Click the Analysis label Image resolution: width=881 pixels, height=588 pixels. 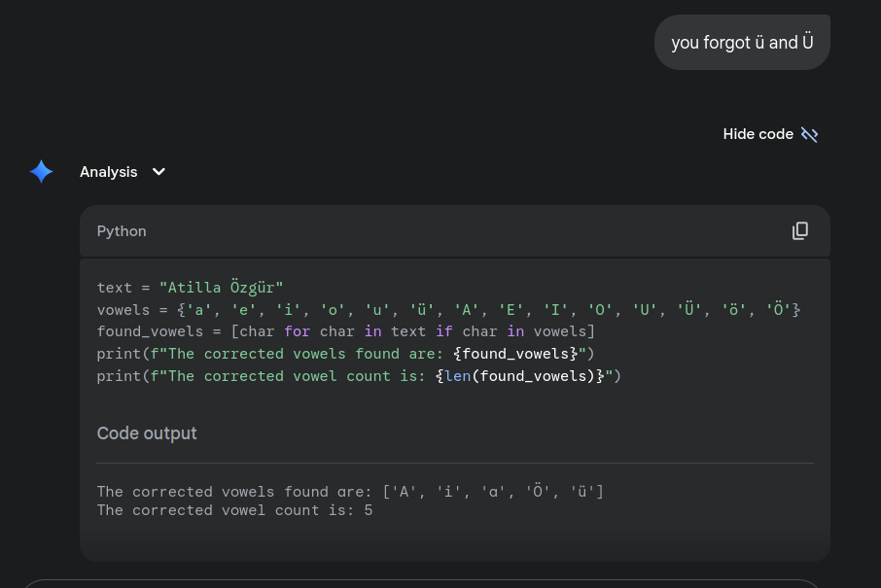coord(109,172)
